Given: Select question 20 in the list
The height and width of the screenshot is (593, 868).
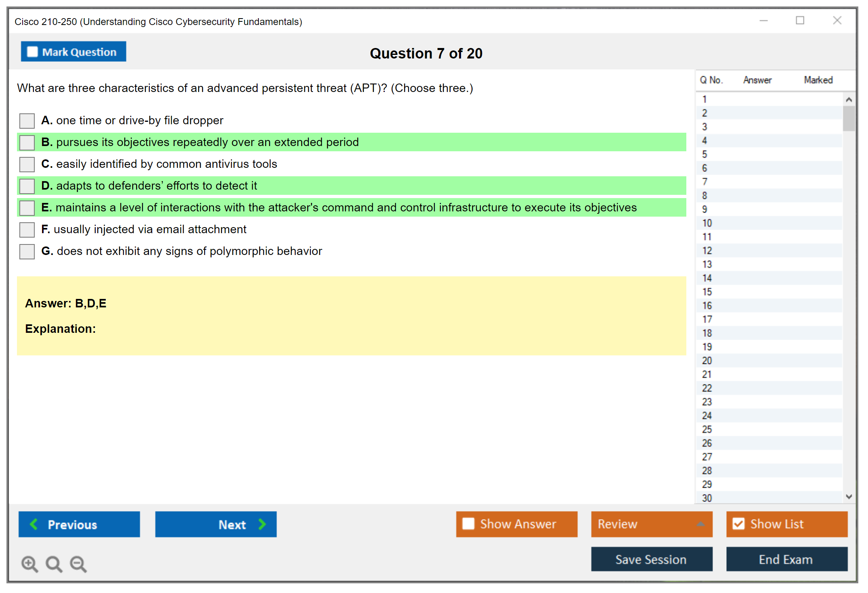Looking at the screenshot, I should pos(707,361).
